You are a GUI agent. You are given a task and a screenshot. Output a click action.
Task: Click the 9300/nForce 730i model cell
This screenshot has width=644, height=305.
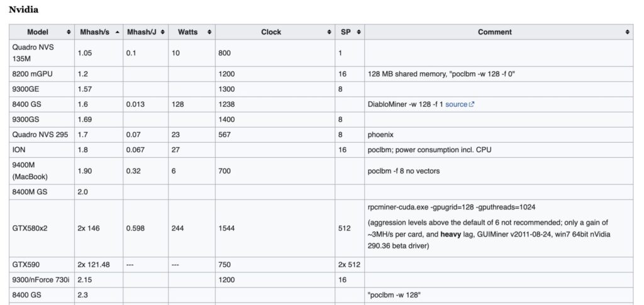[x=40, y=280]
